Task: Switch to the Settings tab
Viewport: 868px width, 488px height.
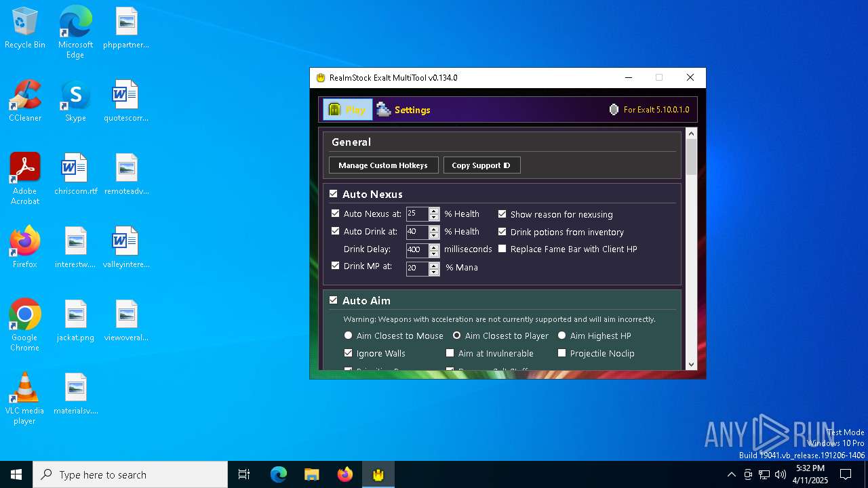Action: click(x=404, y=110)
